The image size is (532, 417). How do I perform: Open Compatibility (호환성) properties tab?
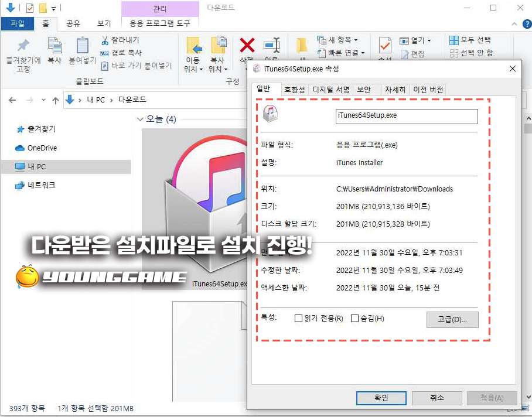point(294,90)
